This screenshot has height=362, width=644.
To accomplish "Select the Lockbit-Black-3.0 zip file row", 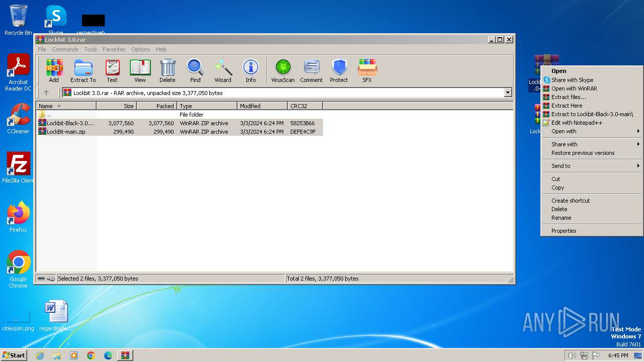I will pos(180,123).
